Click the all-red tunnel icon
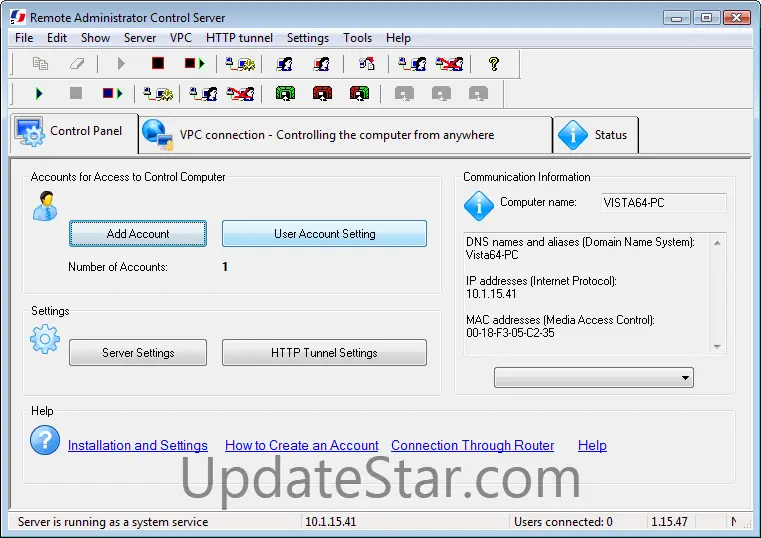Viewport: 761px width, 538px height. 322,93
